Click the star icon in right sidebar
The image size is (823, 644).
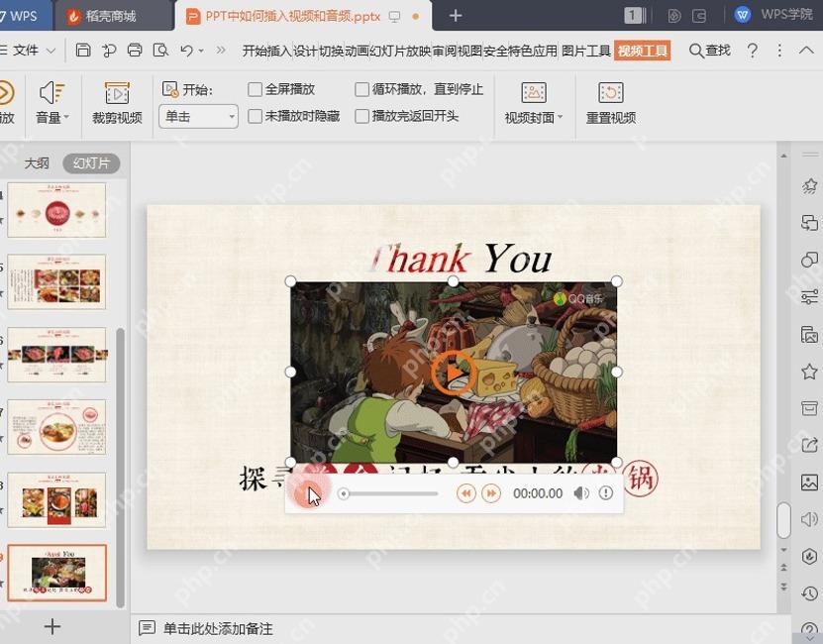[809, 372]
